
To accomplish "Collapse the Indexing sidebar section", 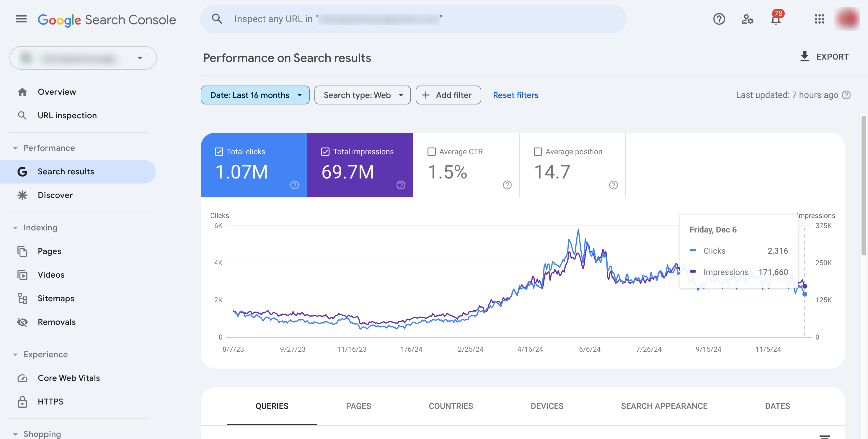I will [x=15, y=228].
